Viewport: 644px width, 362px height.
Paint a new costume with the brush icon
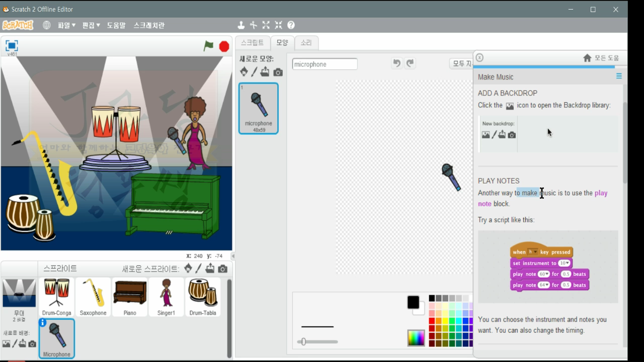point(255,72)
